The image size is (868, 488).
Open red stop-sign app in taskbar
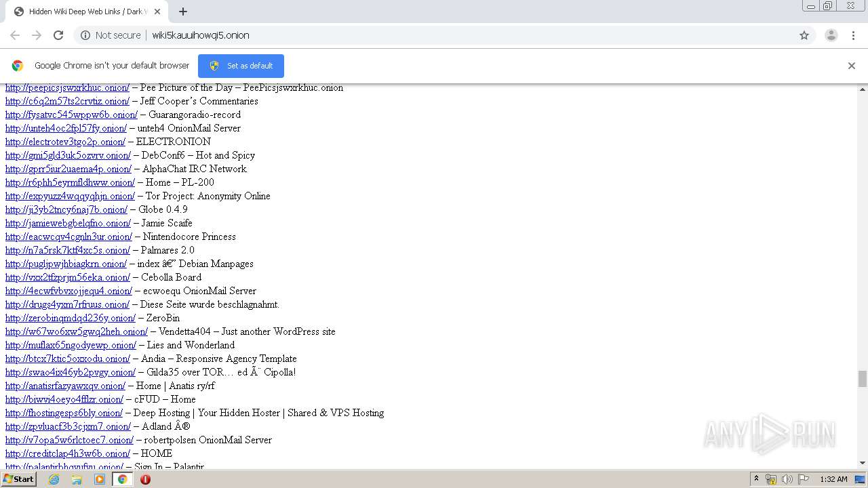(145, 479)
